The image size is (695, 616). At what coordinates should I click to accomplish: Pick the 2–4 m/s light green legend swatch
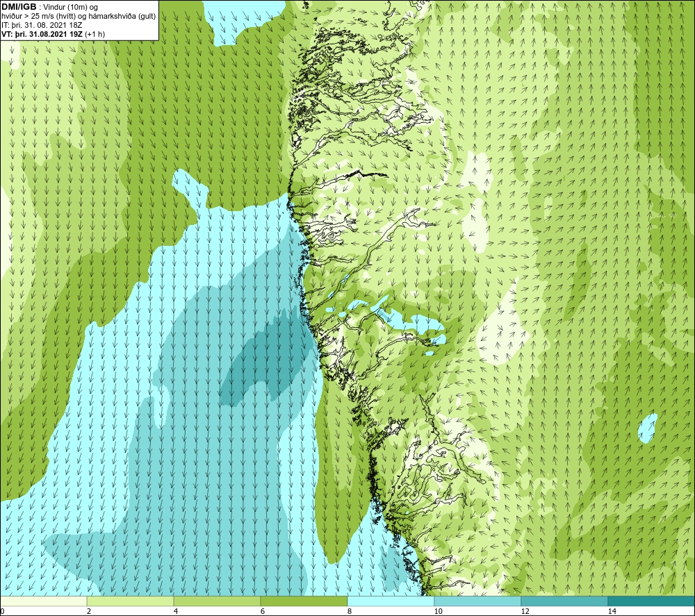[131, 601]
